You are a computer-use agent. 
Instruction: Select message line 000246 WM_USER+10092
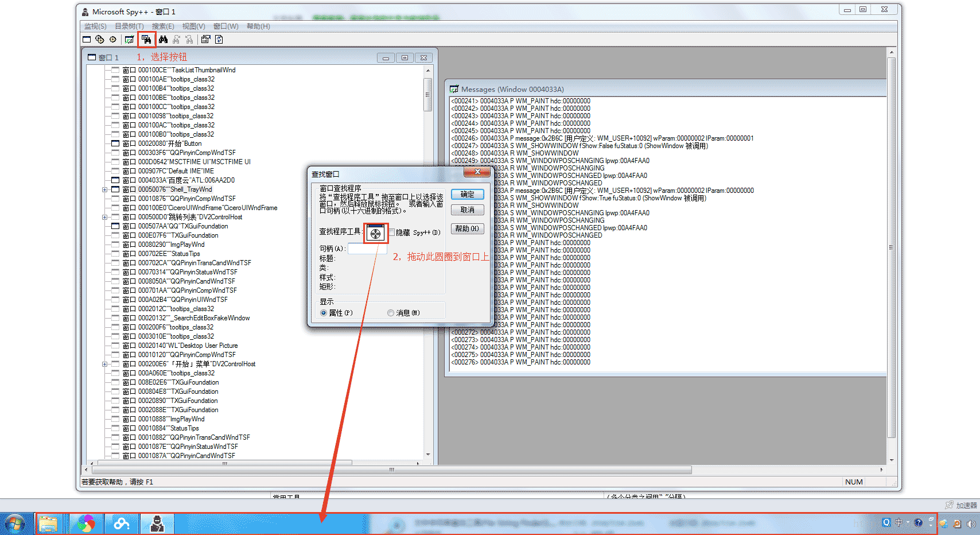[602, 138]
